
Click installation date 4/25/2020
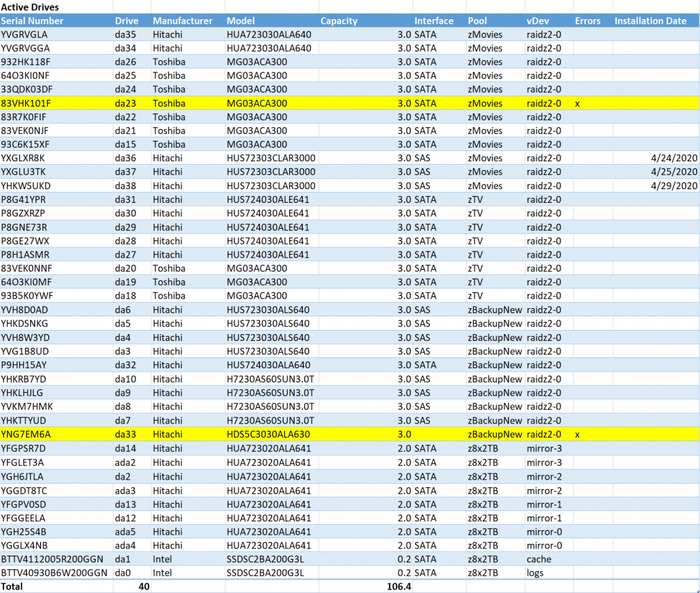674,171
